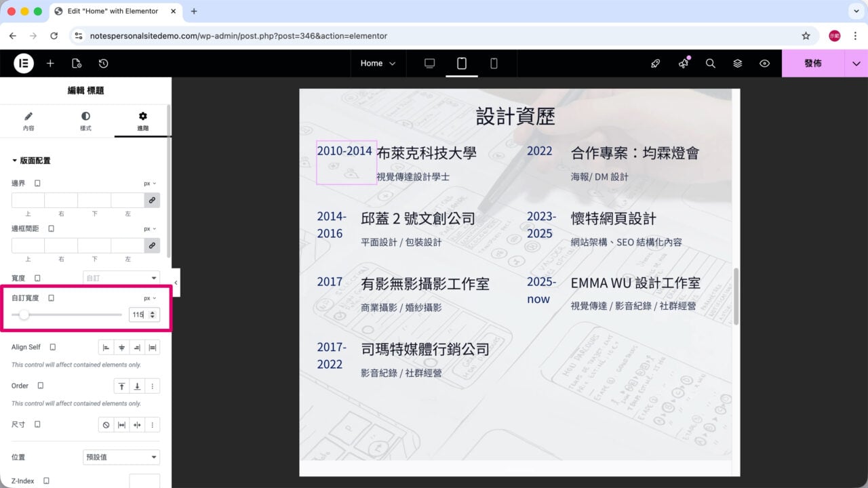Click the Z-Index input field
This screenshot has height=488, width=868.
(x=144, y=481)
